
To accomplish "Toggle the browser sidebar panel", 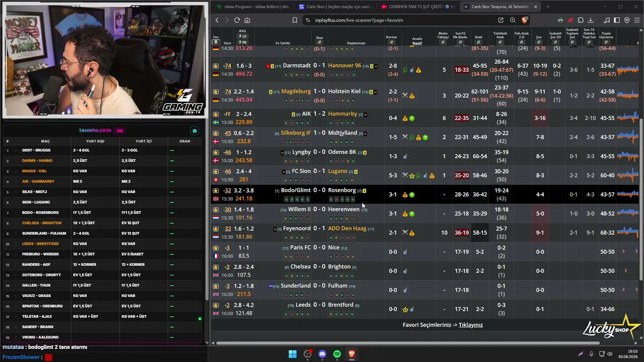I will click(x=617, y=20).
